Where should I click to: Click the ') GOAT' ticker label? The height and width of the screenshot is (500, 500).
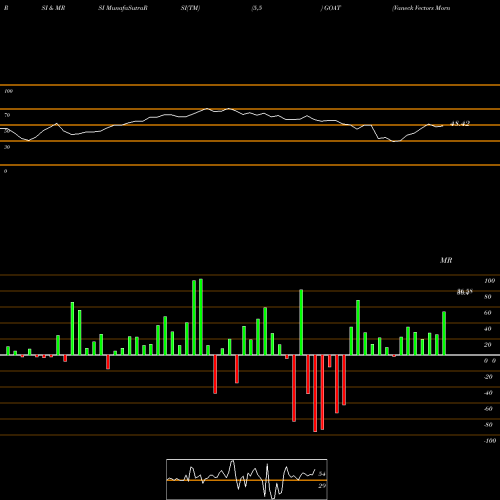click(331, 8)
